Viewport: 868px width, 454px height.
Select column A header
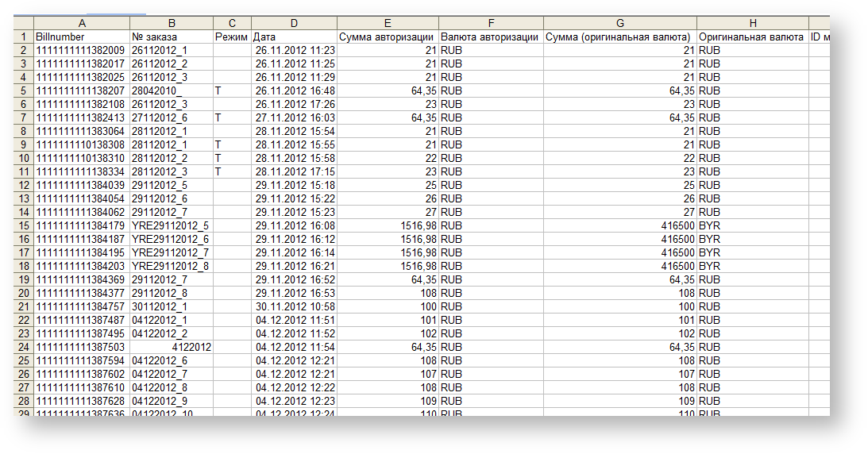82,23
